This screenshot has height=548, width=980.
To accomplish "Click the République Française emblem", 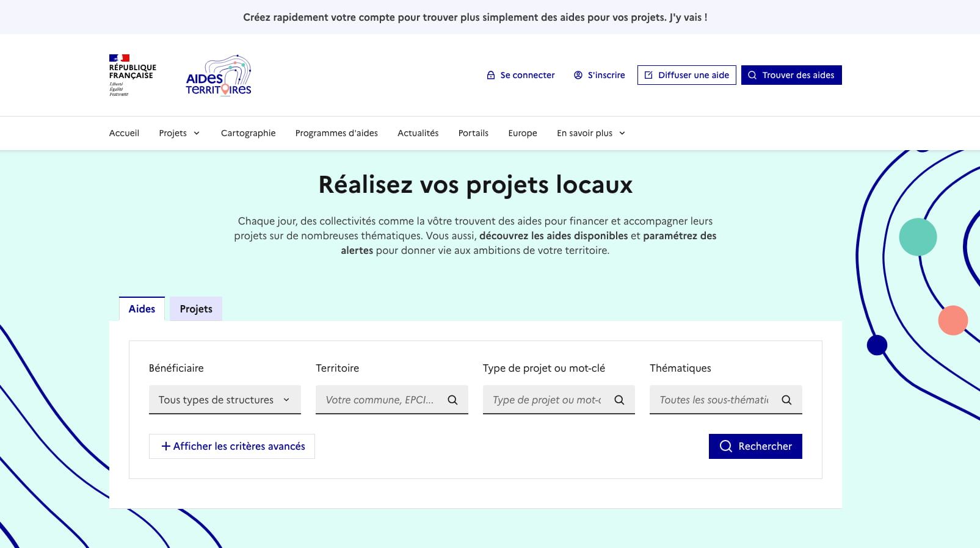I will [x=132, y=75].
